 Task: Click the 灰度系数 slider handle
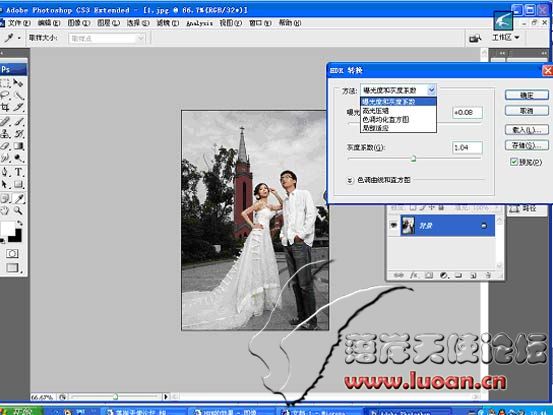(413, 159)
